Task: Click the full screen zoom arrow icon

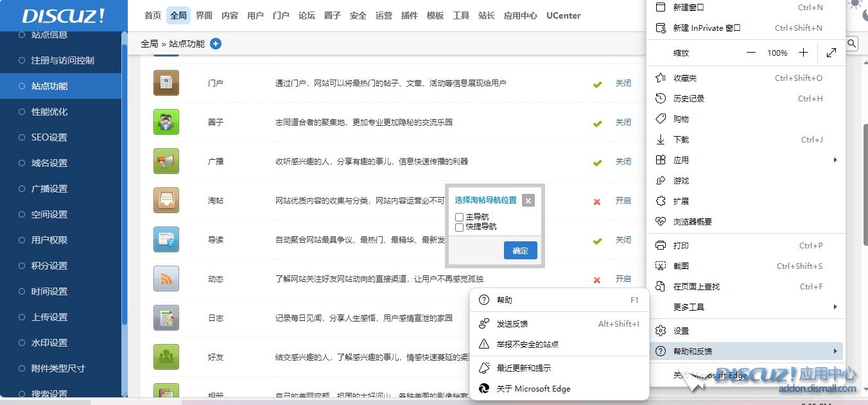Action: pos(831,53)
